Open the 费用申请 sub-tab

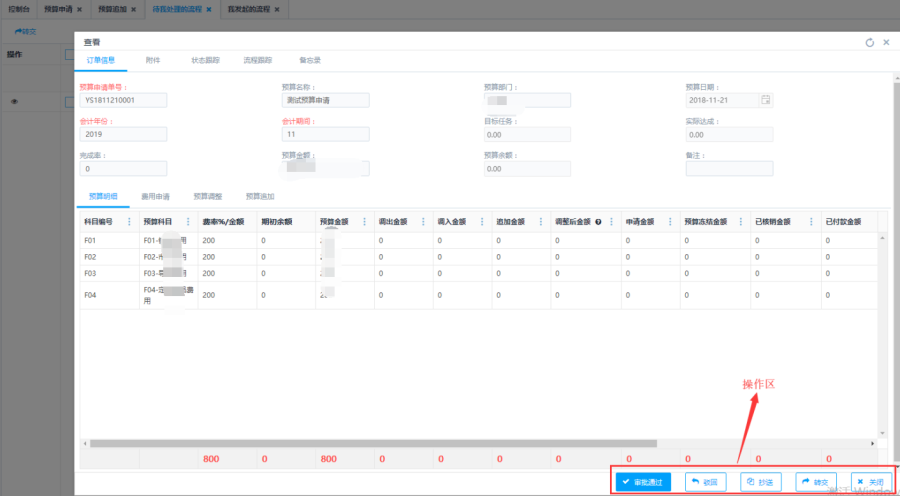(x=155, y=196)
